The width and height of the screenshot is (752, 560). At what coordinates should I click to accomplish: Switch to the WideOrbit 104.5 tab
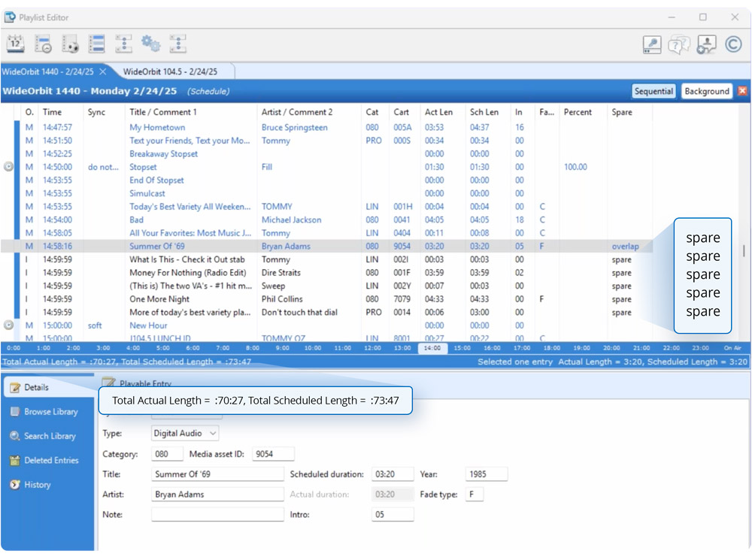[170, 71]
